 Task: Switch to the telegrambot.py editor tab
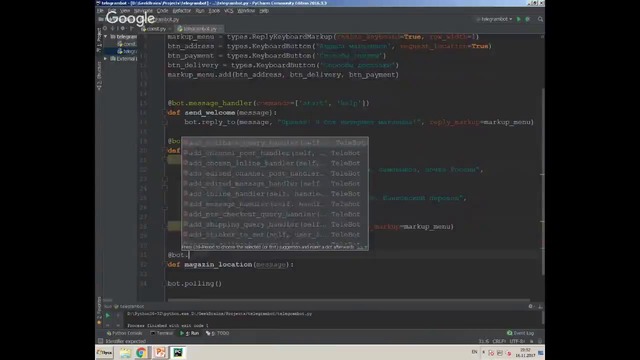[200, 29]
